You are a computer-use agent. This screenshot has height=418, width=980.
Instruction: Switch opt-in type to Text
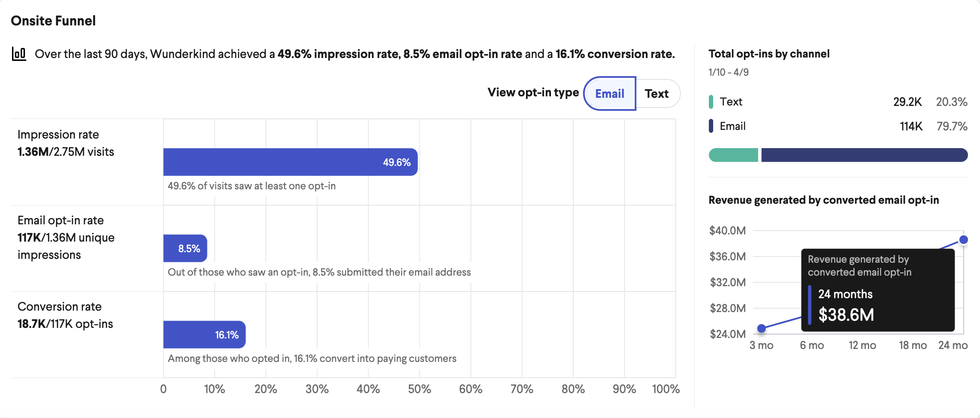point(657,93)
